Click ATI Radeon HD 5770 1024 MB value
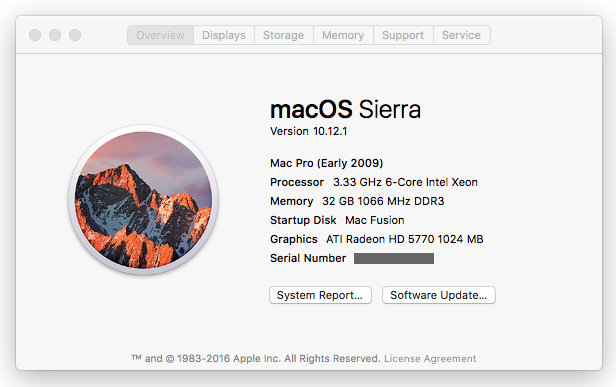The height and width of the screenshot is (387, 616). (405, 239)
